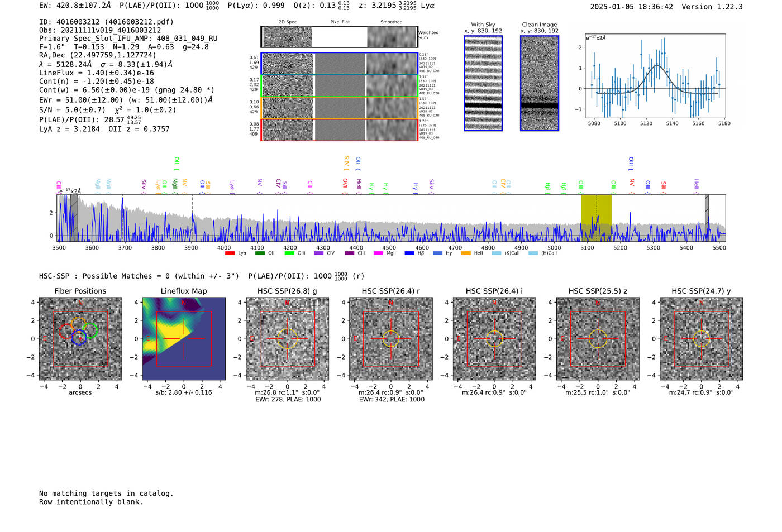
Task: Open the HSC SSP(24.7) y cutout
Action: (x=702, y=338)
